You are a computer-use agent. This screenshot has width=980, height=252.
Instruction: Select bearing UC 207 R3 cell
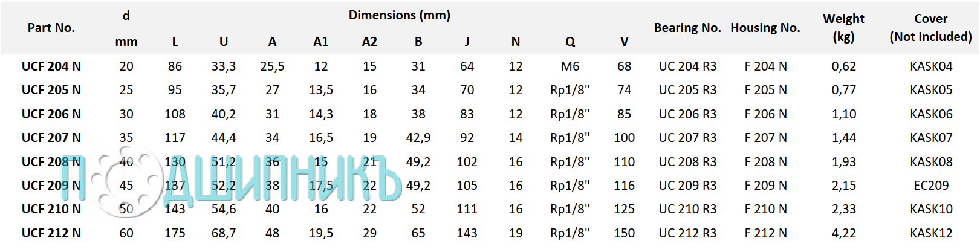click(687, 138)
